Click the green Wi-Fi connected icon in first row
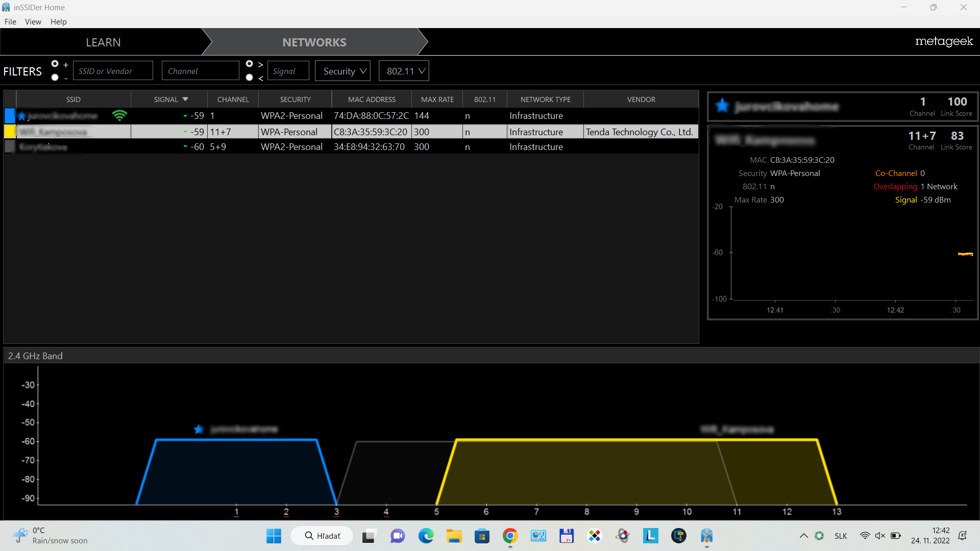Screen dimensions: 980x551 tap(119, 115)
